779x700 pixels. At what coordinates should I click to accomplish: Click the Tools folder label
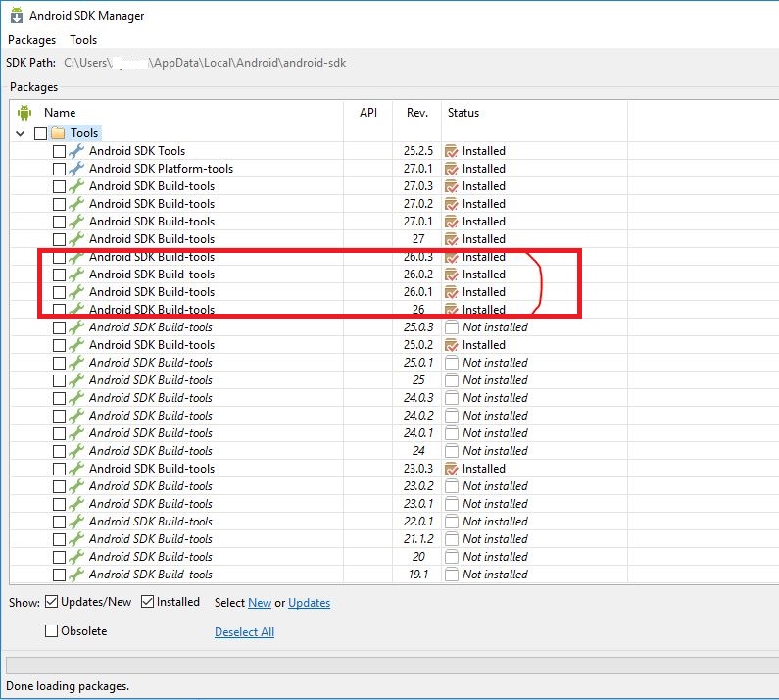(84, 133)
